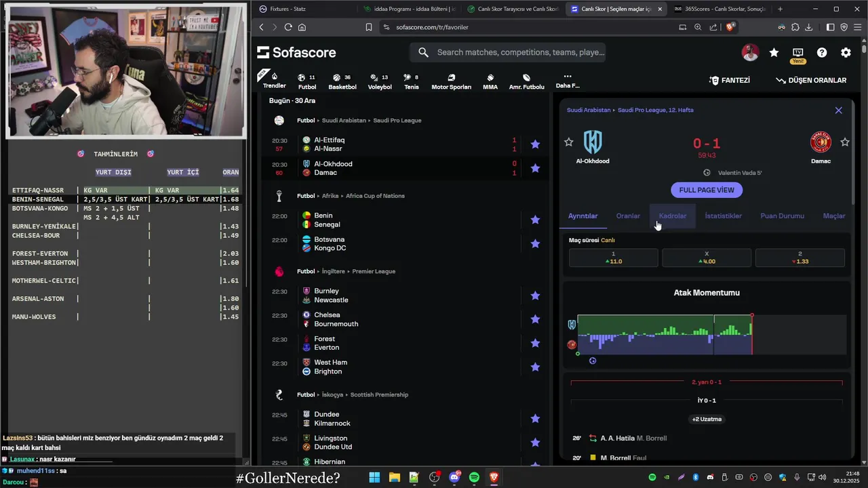The image size is (868, 488).
Task: Open a new browser tab
Action: 780,9
